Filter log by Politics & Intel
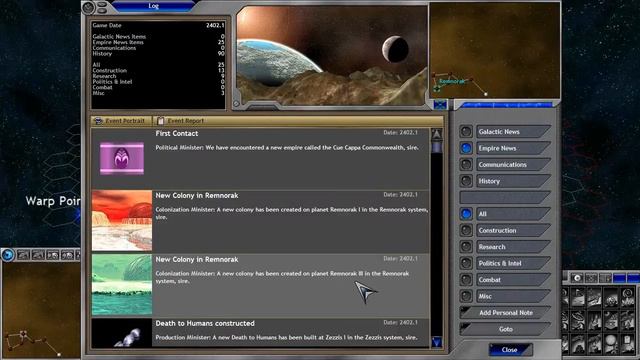 pos(465,263)
